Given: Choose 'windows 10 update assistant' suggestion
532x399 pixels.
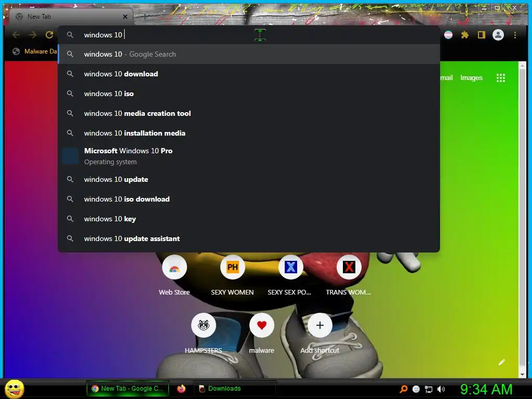Looking at the screenshot, I should pos(249,238).
